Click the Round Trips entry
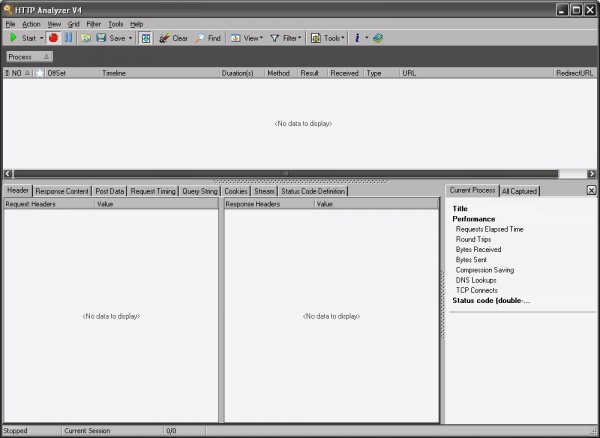This screenshot has width=600, height=438. tap(473, 239)
